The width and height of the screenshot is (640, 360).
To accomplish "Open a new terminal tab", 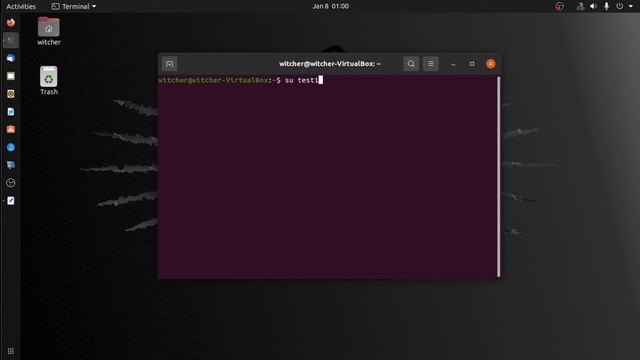I will click(x=169, y=64).
